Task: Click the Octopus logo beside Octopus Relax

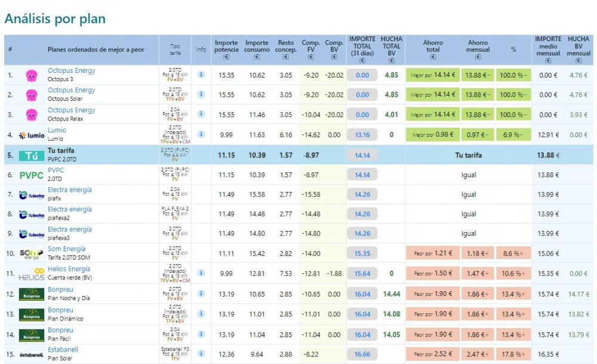Action: click(x=32, y=115)
